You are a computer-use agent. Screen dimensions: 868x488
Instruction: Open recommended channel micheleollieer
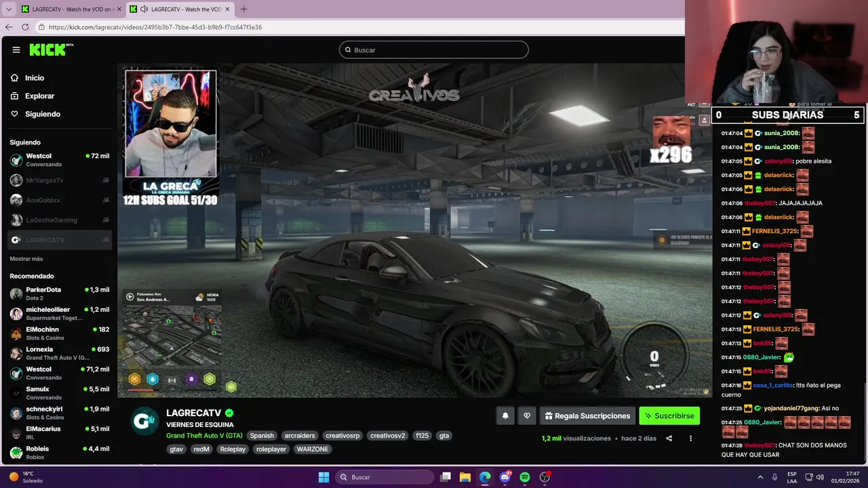[60, 313]
